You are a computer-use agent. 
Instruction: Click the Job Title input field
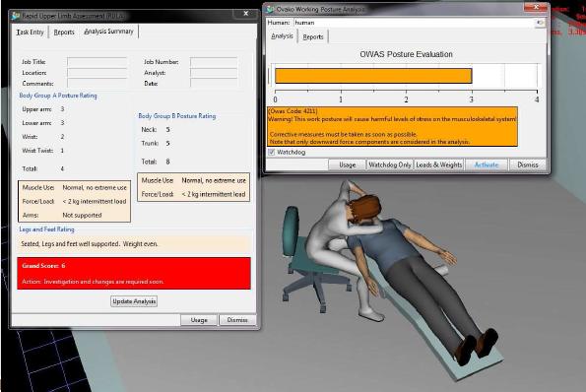[98, 62]
